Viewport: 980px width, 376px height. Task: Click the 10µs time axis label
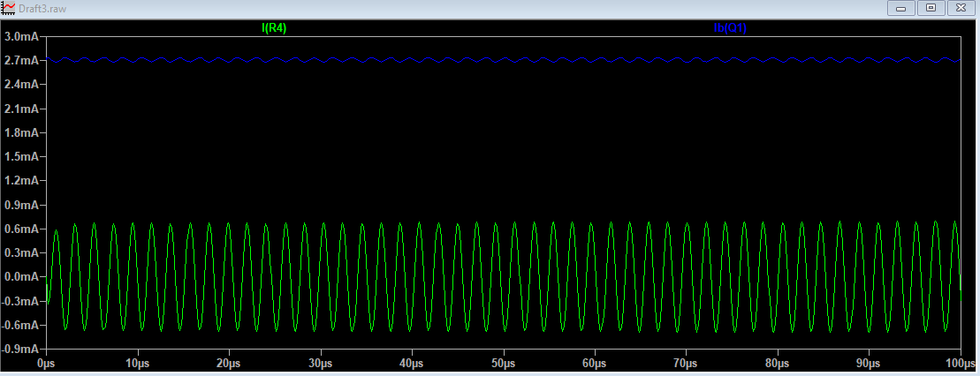(x=138, y=363)
